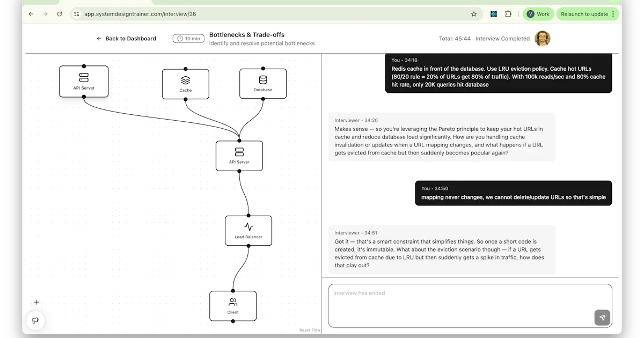Click the 'Client' node label
Viewport: 644px width, 338px height.
[233, 312]
